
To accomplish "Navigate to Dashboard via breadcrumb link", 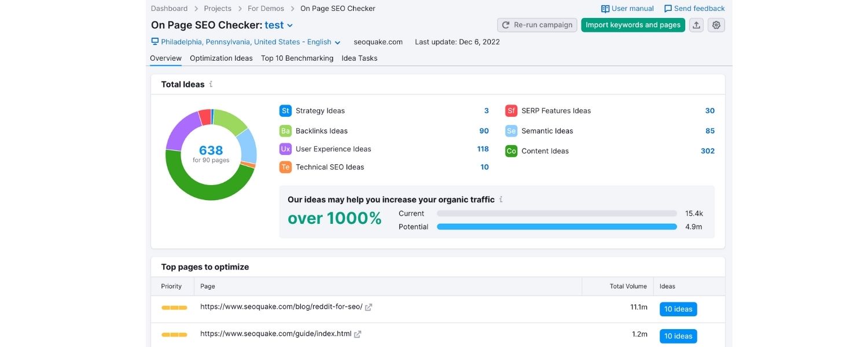I will [169, 8].
